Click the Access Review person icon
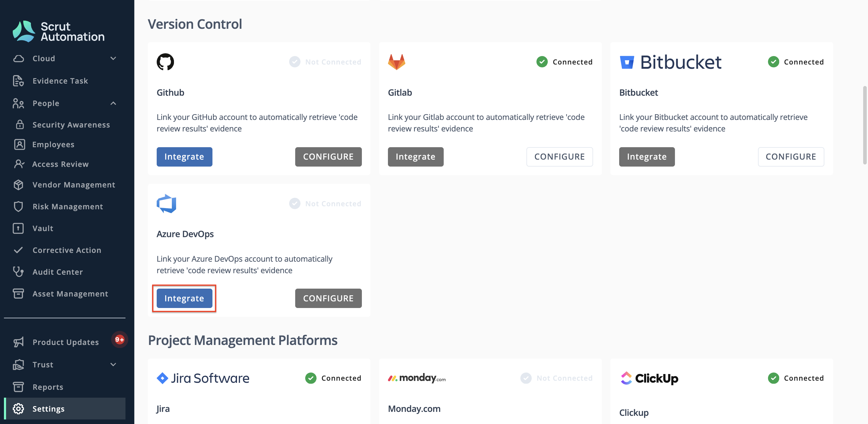Viewport: 868px width, 424px height. (x=19, y=164)
